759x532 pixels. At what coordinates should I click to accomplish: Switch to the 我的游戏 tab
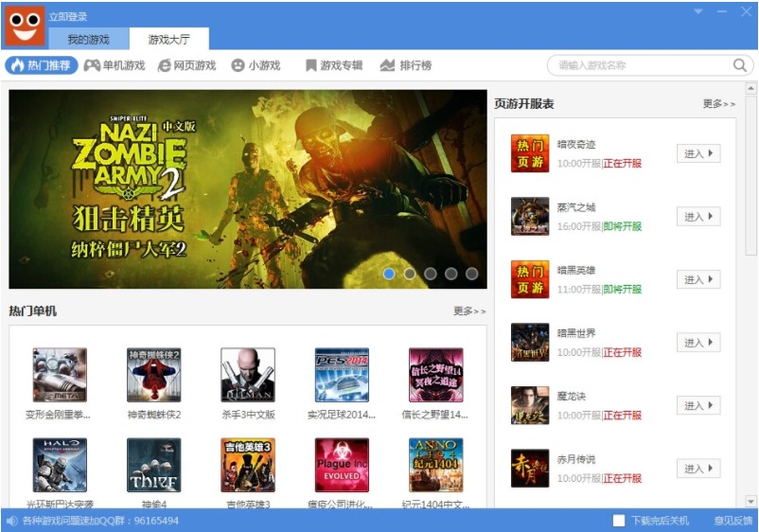(89, 39)
